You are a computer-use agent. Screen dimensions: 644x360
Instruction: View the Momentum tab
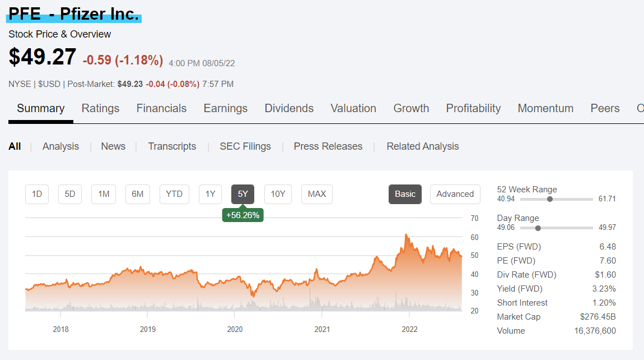pyautogui.click(x=545, y=108)
